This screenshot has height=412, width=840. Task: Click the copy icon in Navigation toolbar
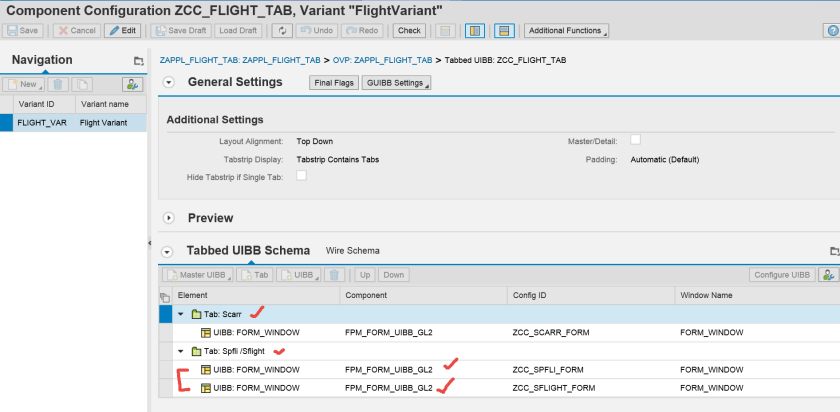point(82,84)
